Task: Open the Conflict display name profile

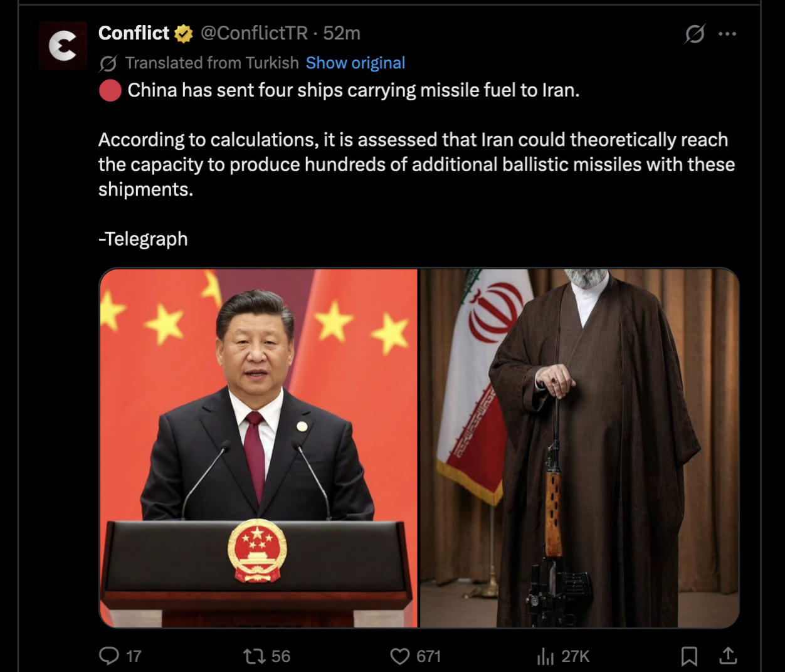Action: pyautogui.click(x=134, y=33)
